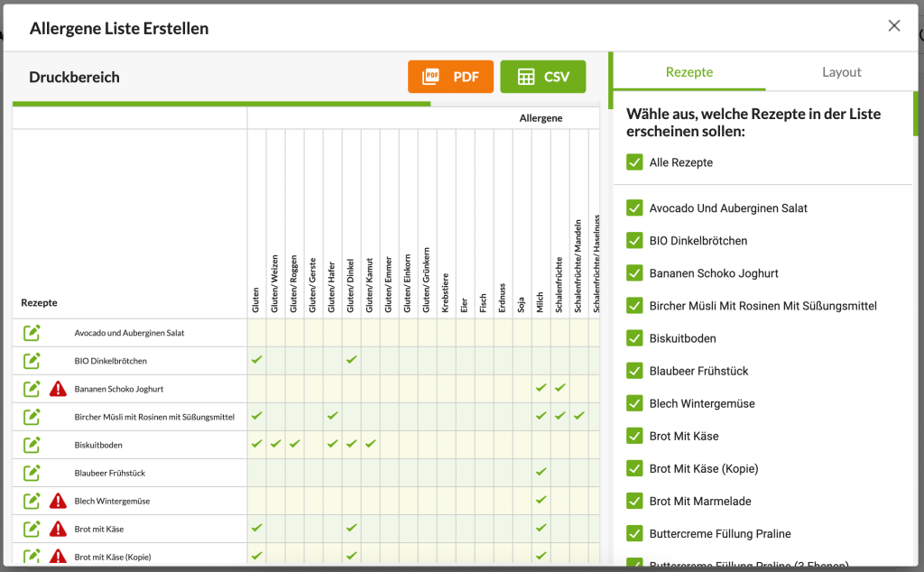Viewport: 924px width, 572px height.
Task: Click the warning triangle next to Blech Wintergemüse
Action: (x=56, y=501)
